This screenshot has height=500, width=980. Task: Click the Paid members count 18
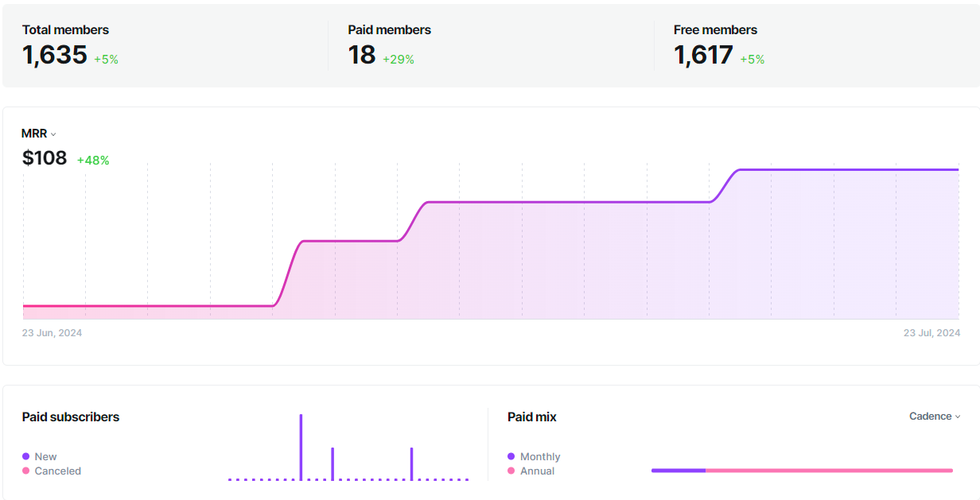pos(362,55)
